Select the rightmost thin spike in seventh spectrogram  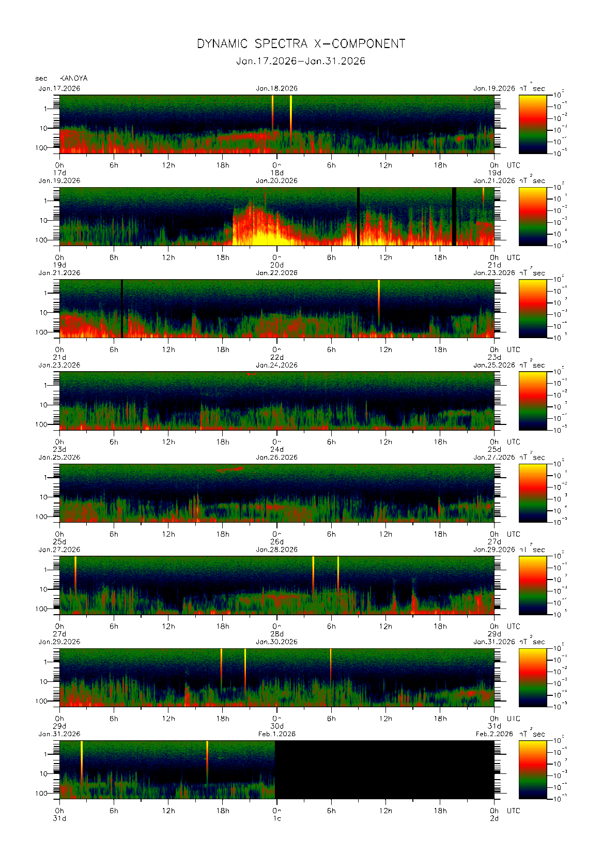(331, 664)
